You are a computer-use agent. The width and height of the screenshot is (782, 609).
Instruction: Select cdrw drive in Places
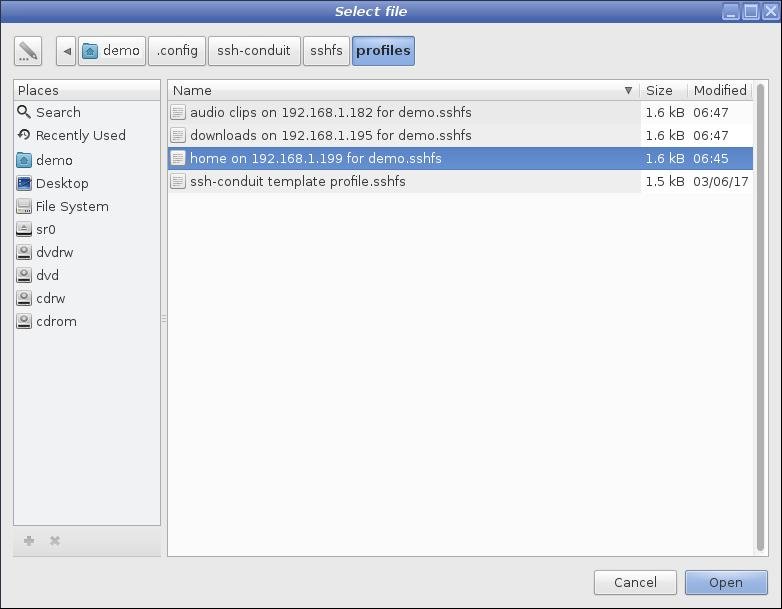[87, 298]
